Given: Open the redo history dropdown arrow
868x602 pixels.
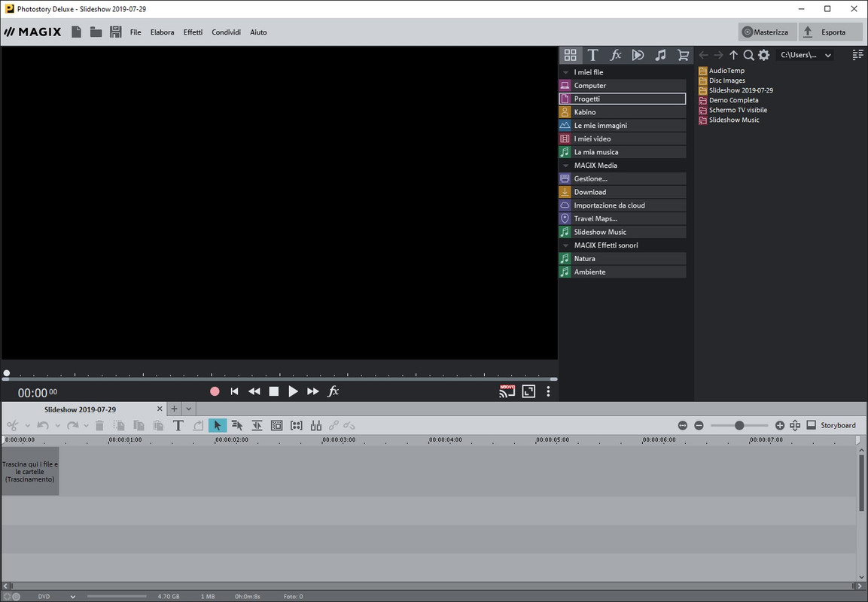Looking at the screenshot, I should 86,426.
